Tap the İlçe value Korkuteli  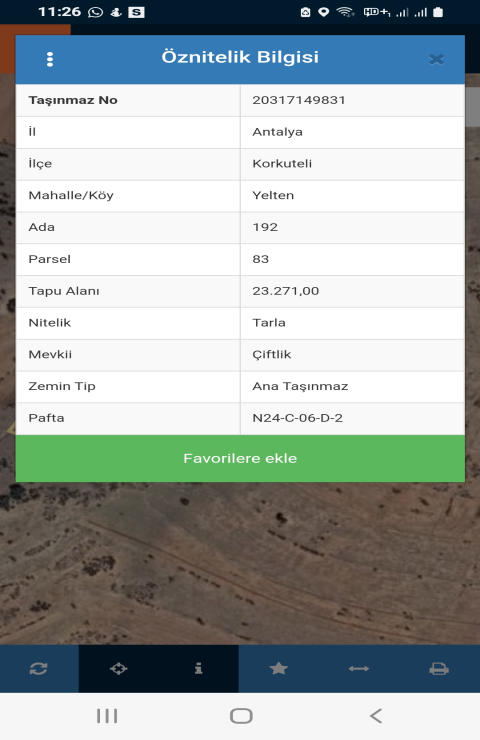[x=282, y=164]
